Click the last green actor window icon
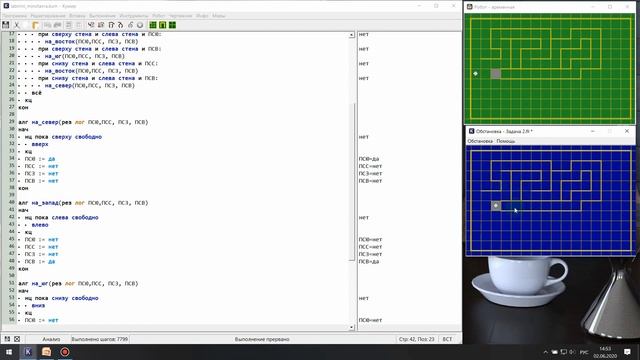Image resolution: width=640 pixels, height=360 pixels. pyautogui.click(x=172, y=25)
